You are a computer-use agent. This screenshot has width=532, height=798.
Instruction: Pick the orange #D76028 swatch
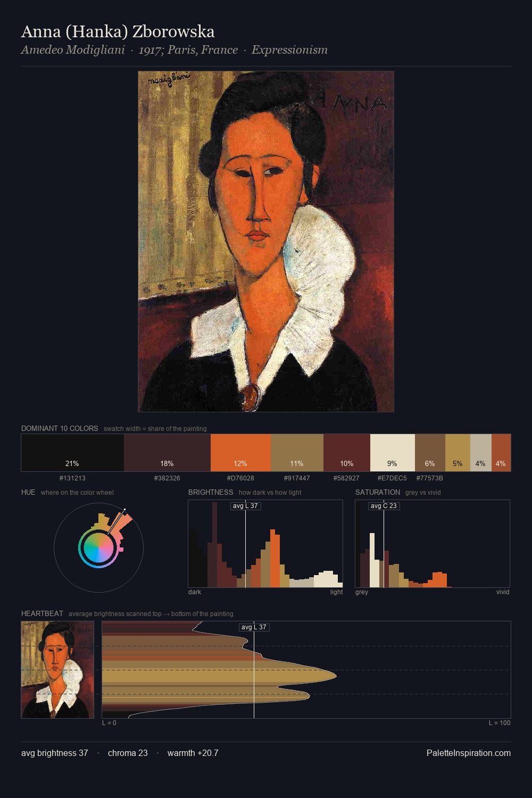point(240,453)
